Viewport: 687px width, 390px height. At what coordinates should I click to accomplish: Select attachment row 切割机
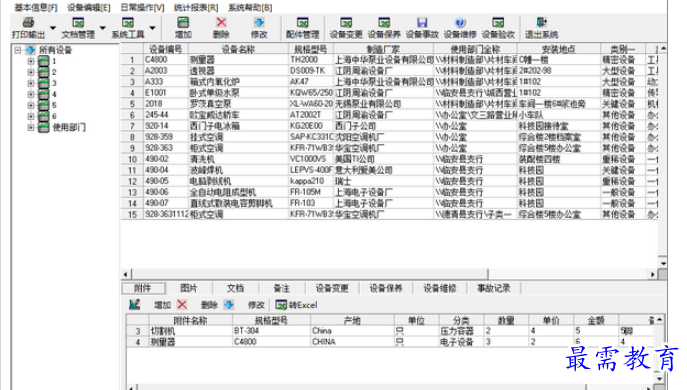point(390,331)
